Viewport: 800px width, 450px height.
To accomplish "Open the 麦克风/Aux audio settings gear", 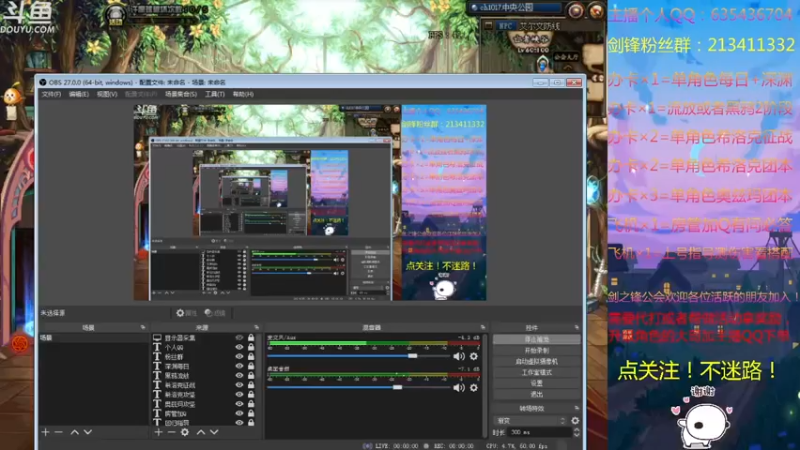I will point(474,356).
